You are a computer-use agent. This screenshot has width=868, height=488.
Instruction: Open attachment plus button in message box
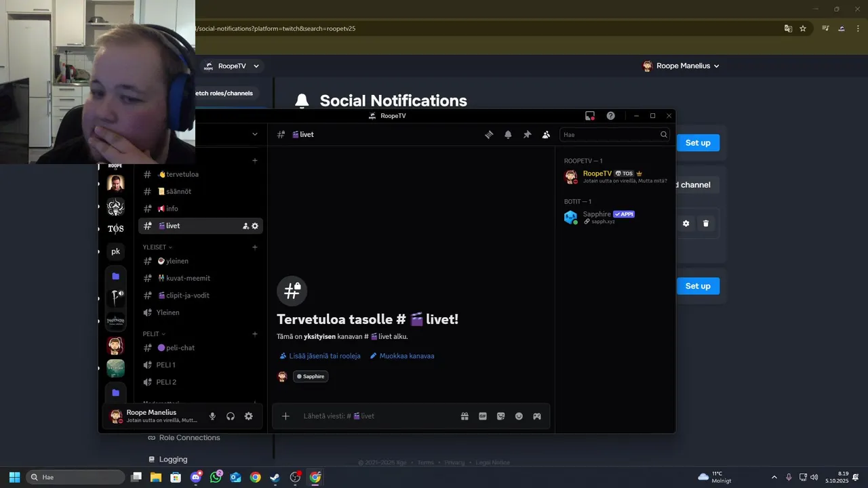pos(285,416)
